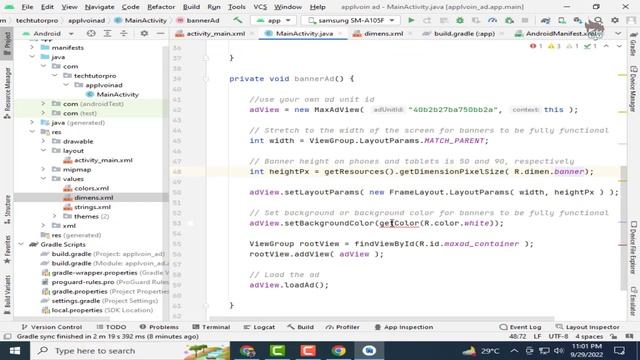The height and width of the screenshot is (360, 640).
Task: Run the app with green play button
Action: click(411, 20)
